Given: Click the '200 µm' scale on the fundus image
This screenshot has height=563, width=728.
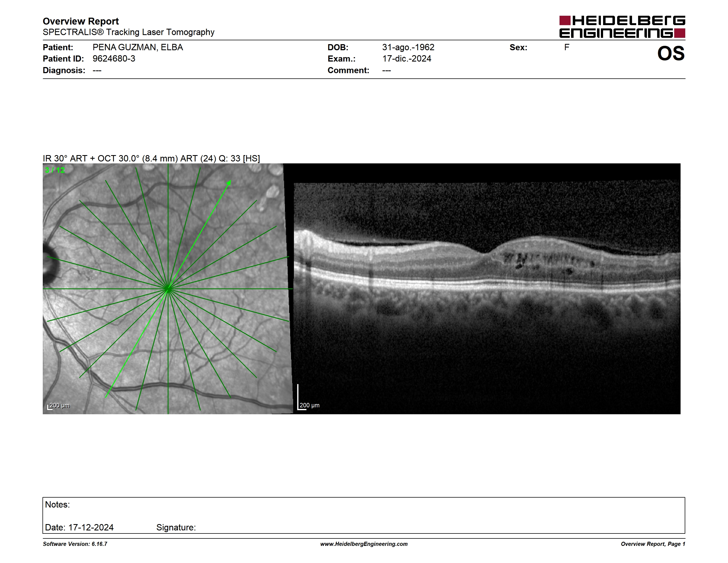Looking at the screenshot, I should point(58,406).
